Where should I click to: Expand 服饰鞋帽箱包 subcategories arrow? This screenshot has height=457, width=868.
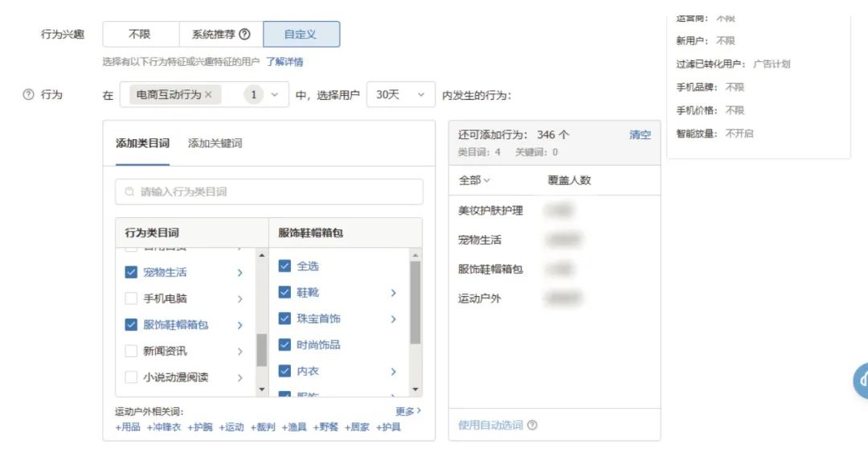coord(240,325)
